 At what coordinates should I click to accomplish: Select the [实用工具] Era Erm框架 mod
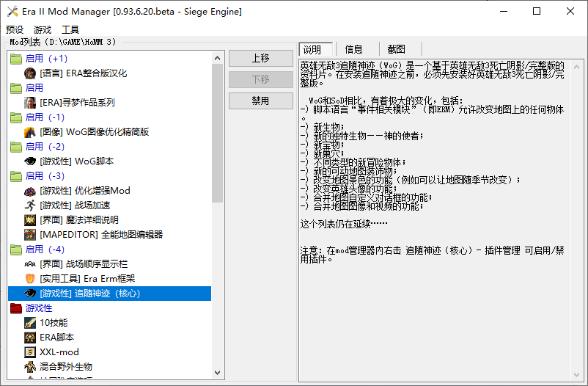click(87, 279)
